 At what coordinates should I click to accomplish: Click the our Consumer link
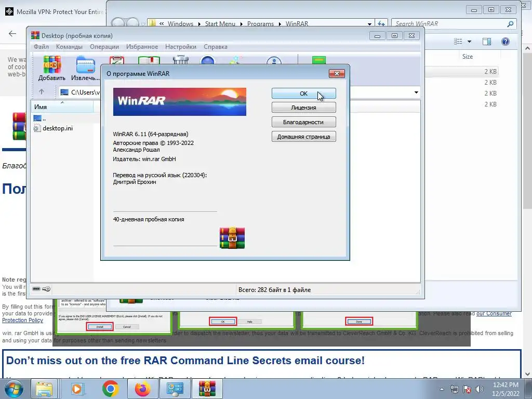coord(494,313)
